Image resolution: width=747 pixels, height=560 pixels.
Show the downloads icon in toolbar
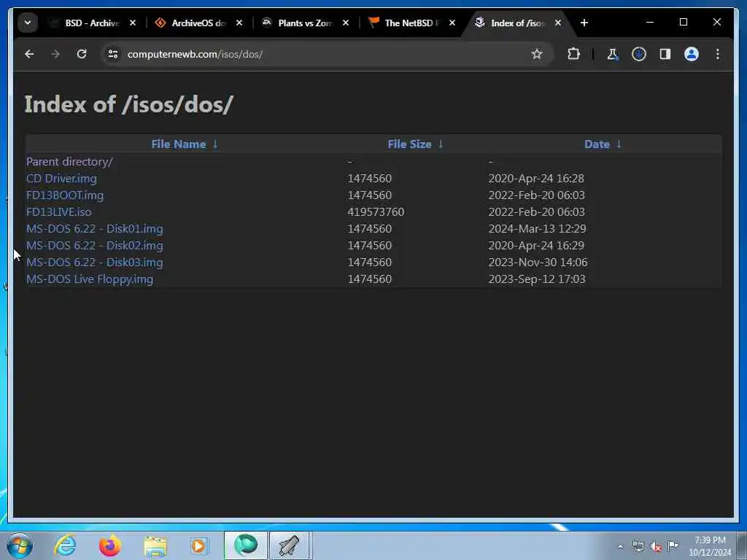[x=639, y=54]
